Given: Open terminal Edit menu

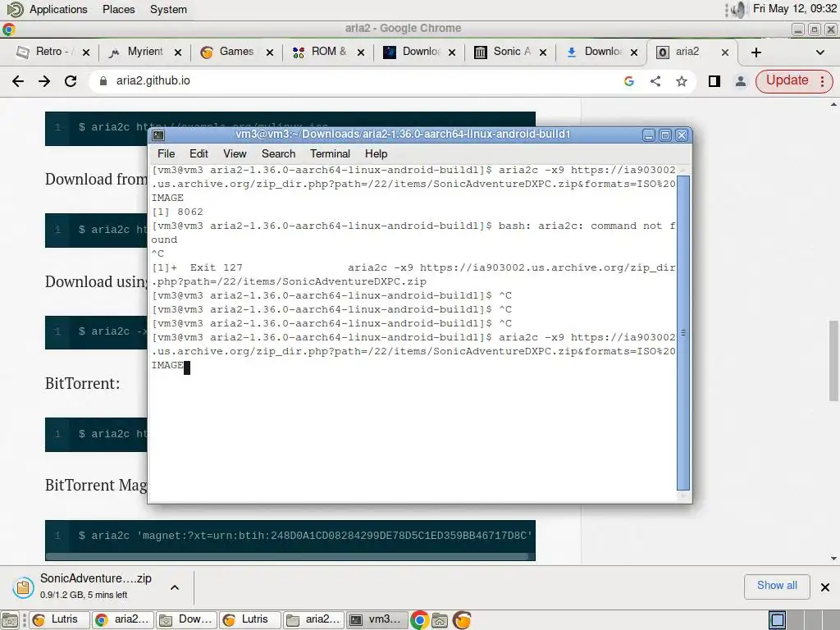Looking at the screenshot, I should [199, 153].
